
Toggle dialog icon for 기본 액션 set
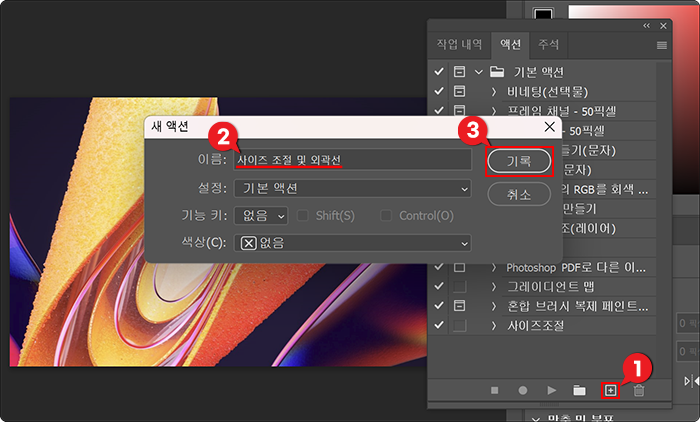(459, 71)
